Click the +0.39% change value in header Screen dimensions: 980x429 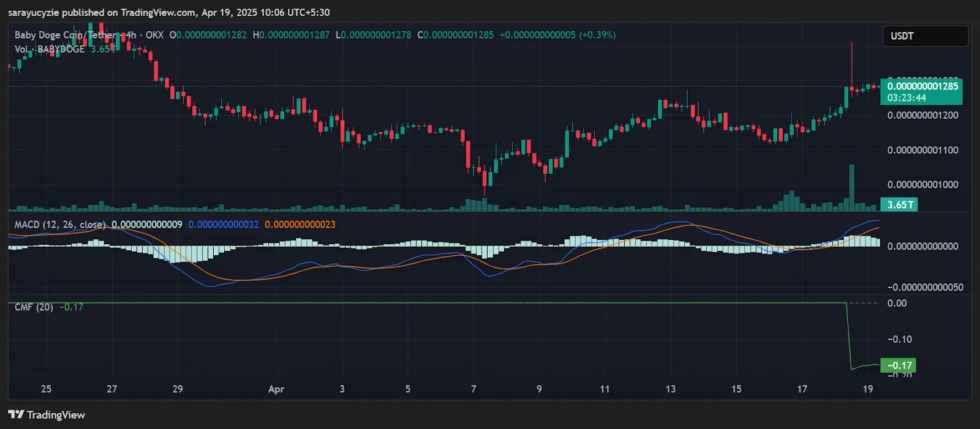pos(597,35)
